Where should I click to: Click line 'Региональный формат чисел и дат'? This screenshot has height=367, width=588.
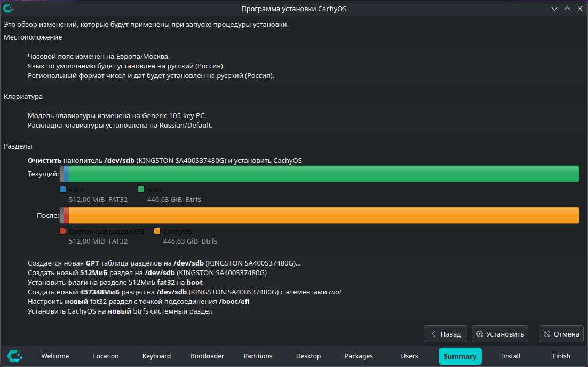tap(151, 76)
